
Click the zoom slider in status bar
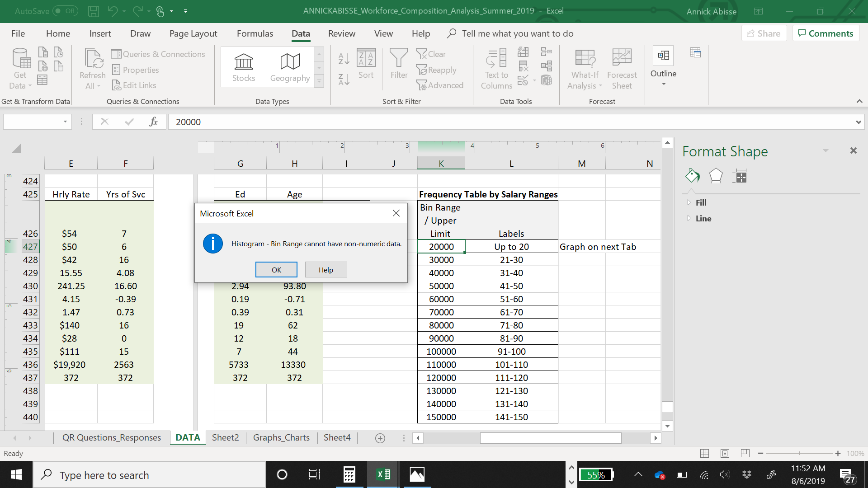pos(799,453)
